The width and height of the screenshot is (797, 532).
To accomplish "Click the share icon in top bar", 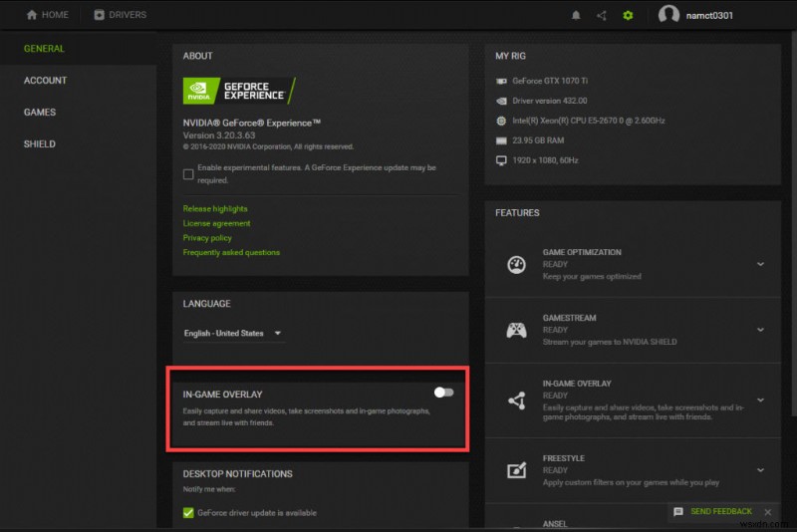I will pyautogui.click(x=602, y=15).
